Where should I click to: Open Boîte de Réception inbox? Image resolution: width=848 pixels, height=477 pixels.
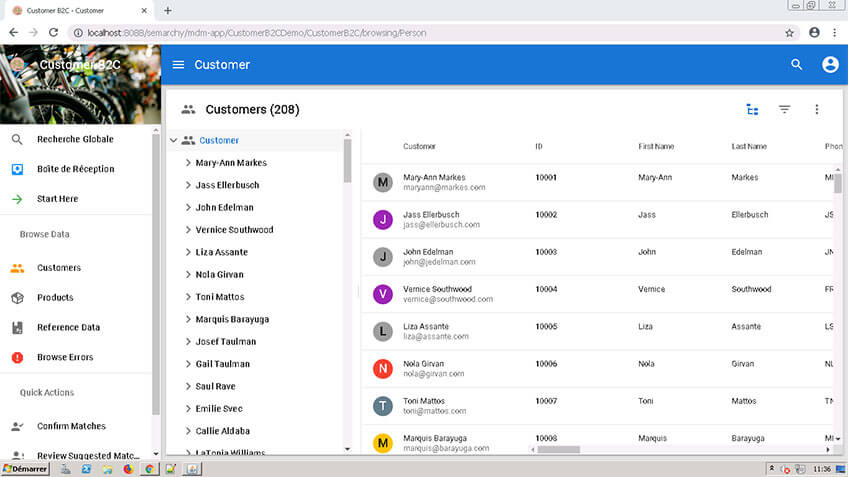click(75, 169)
